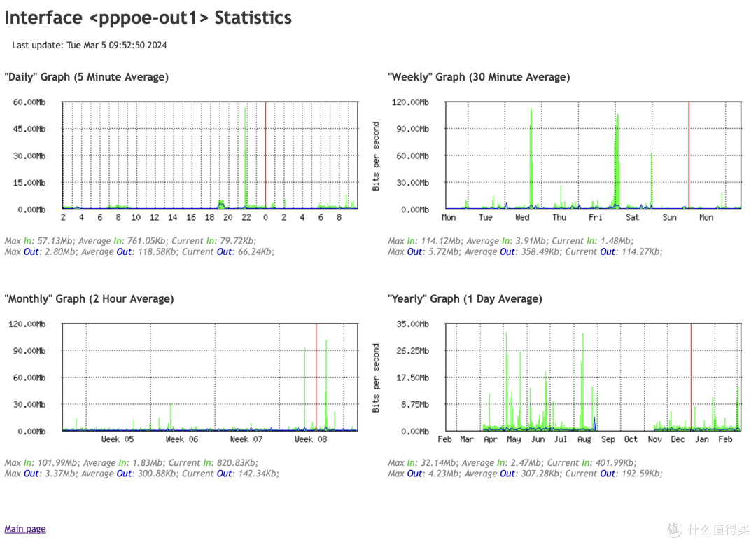Click the 'Wed' label on Weekly graph
This screenshot has width=756, height=545.
tap(522, 218)
